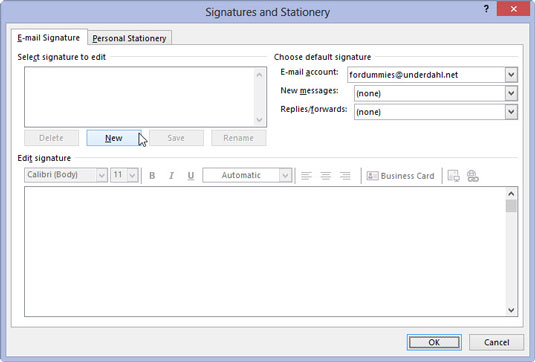This screenshot has height=362, width=535.
Task: Click the signature list scroll down arrow
Action: click(x=259, y=119)
